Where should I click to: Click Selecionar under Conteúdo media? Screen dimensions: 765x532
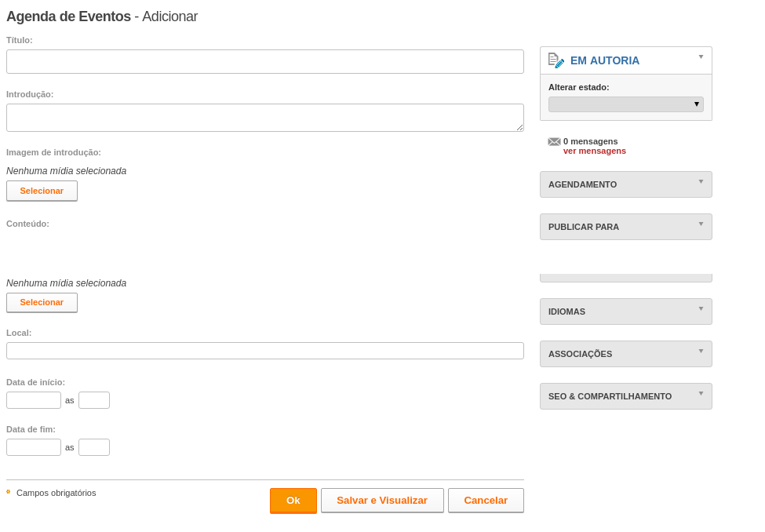(x=42, y=303)
